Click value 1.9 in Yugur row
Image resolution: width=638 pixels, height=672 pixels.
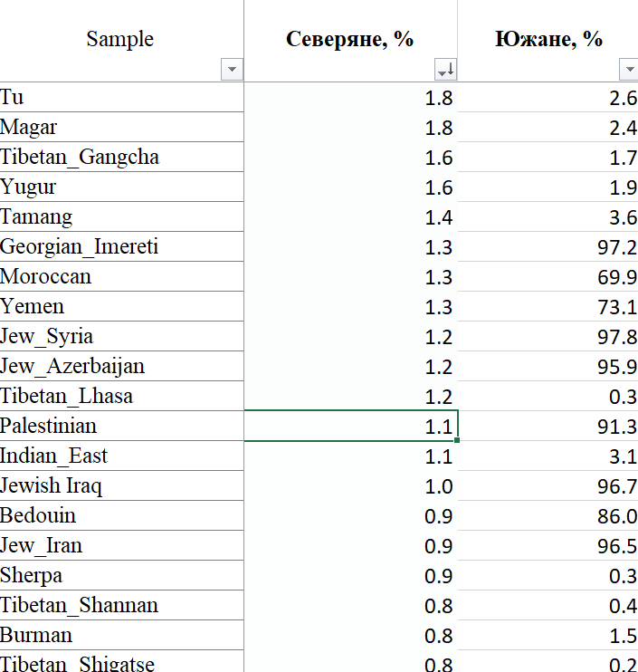point(548,187)
